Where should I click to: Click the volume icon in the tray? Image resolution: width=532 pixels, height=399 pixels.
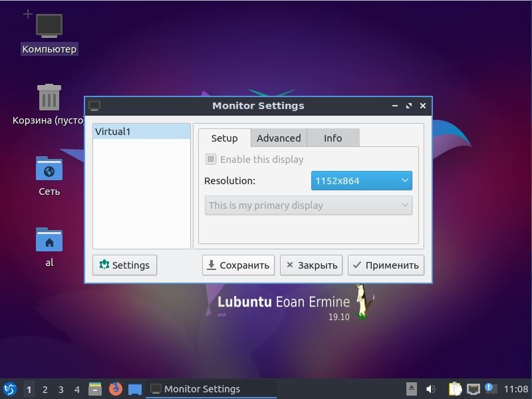click(430, 389)
